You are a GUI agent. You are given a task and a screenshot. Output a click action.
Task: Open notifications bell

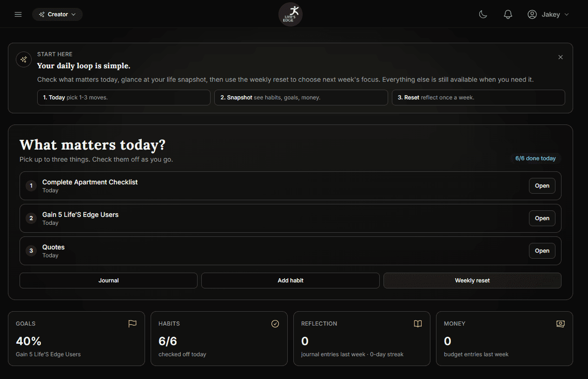click(x=508, y=14)
